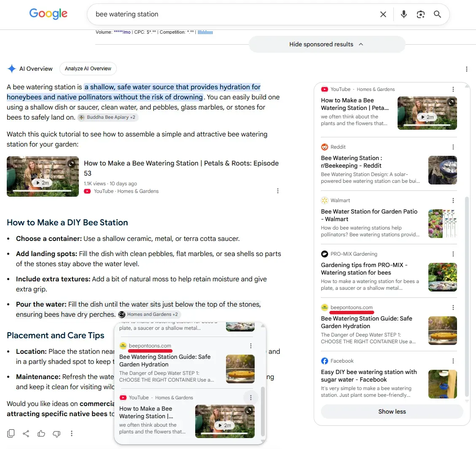The image size is (476, 449).
Task: Click the Reddit site icon
Action: (325, 147)
